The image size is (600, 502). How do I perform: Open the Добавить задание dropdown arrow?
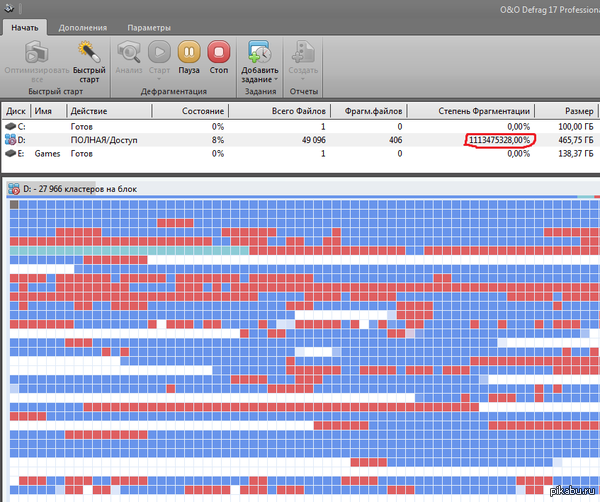276,80
